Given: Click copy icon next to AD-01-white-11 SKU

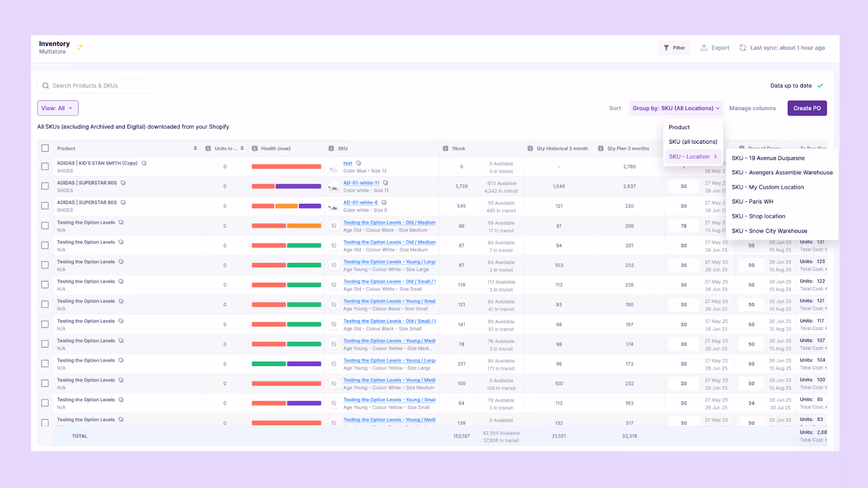Looking at the screenshot, I should coord(386,183).
